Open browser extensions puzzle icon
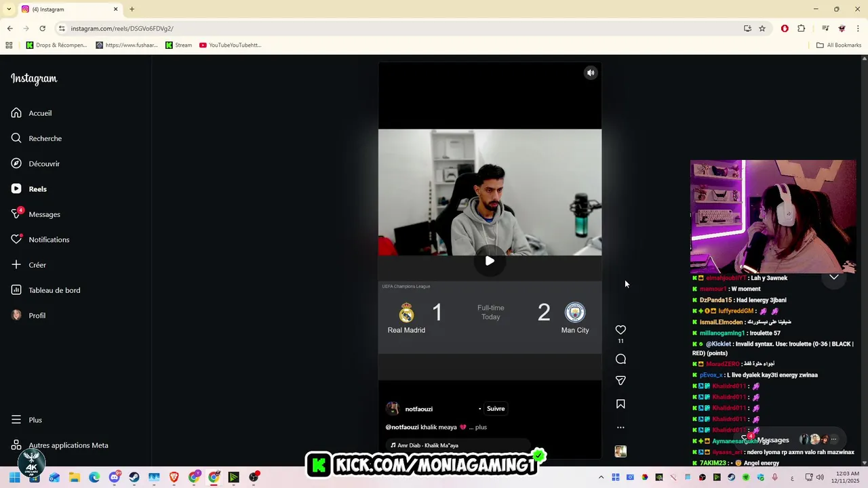The width and height of the screenshot is (868, 488). [x=802, y=28]
